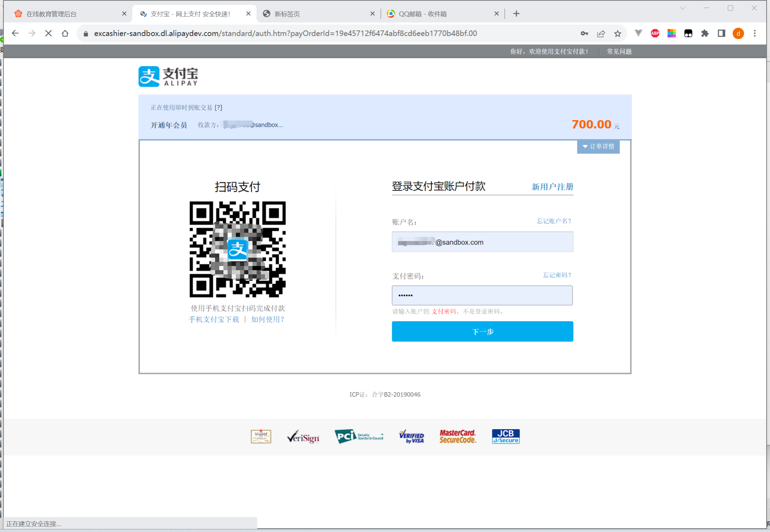Click the [?] help beside 即时到账交易
The width and height of the screenshot is (770, 532).
(218, 107)
